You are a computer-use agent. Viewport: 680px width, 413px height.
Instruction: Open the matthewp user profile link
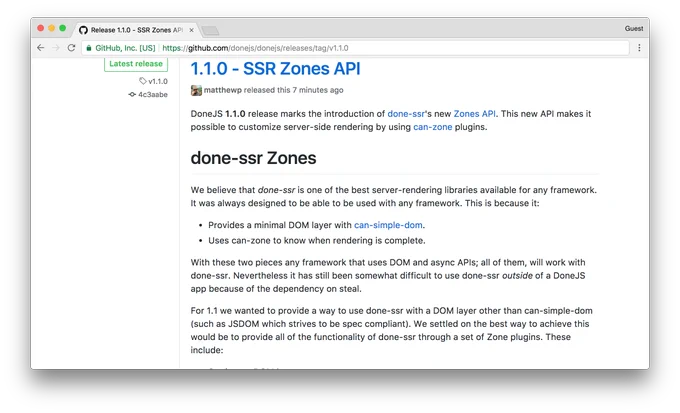pyautogui.click(x=222, y=90)
